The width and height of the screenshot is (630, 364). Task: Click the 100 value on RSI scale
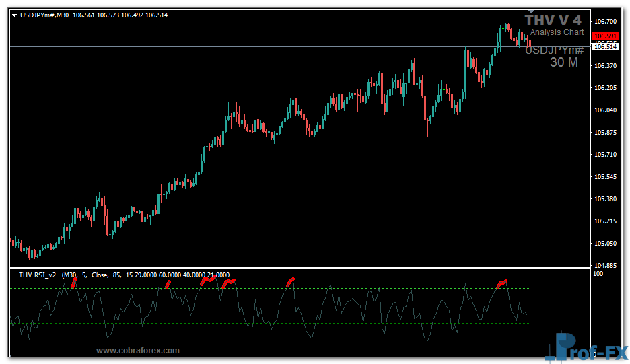pyautogui.click(x=598, y=274)
